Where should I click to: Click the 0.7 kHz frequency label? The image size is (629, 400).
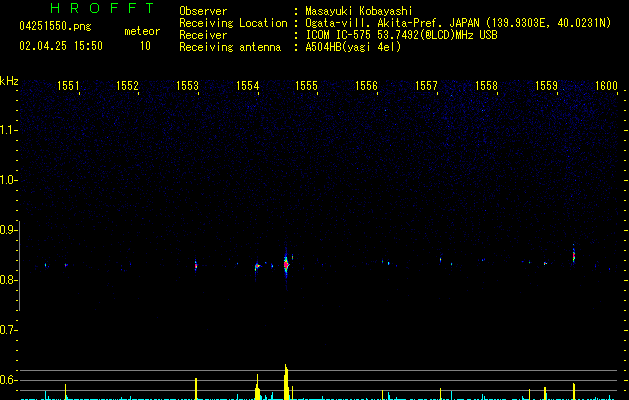point(8,330)
